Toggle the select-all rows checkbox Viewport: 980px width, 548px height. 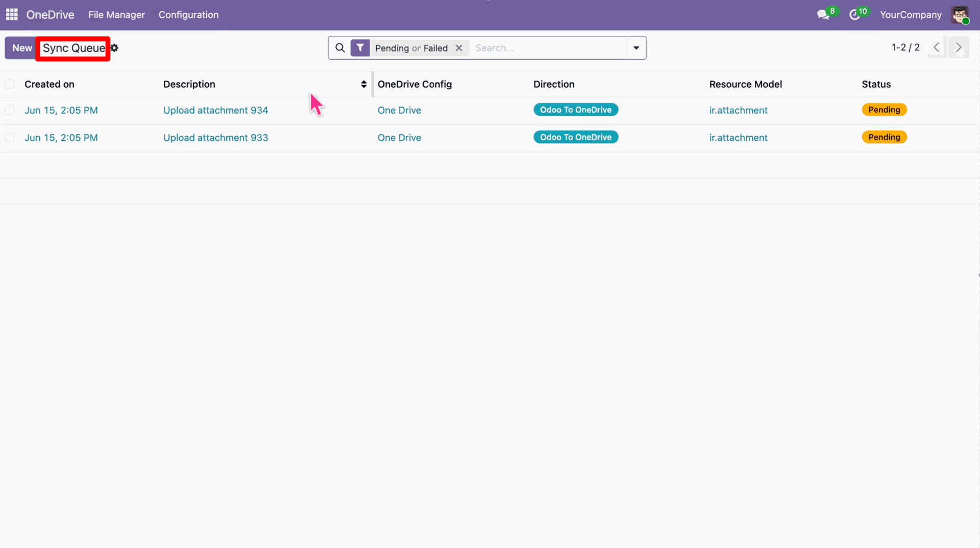click(10, 84)
